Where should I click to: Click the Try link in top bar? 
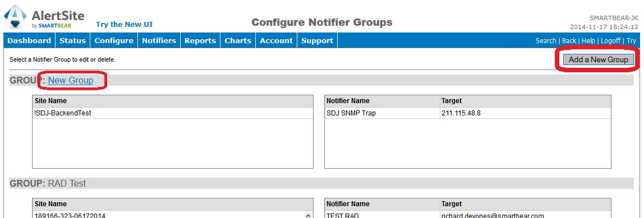coord(632,41)
